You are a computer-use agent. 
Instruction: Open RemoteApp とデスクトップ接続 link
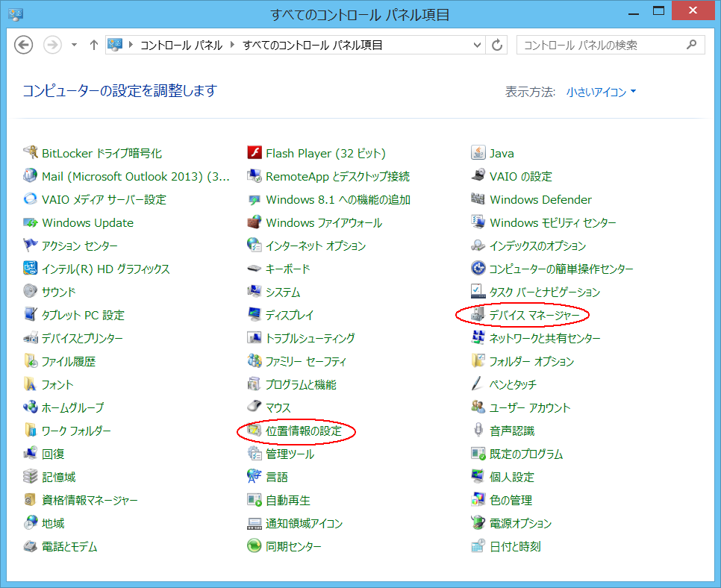click(x=337, y=177)
